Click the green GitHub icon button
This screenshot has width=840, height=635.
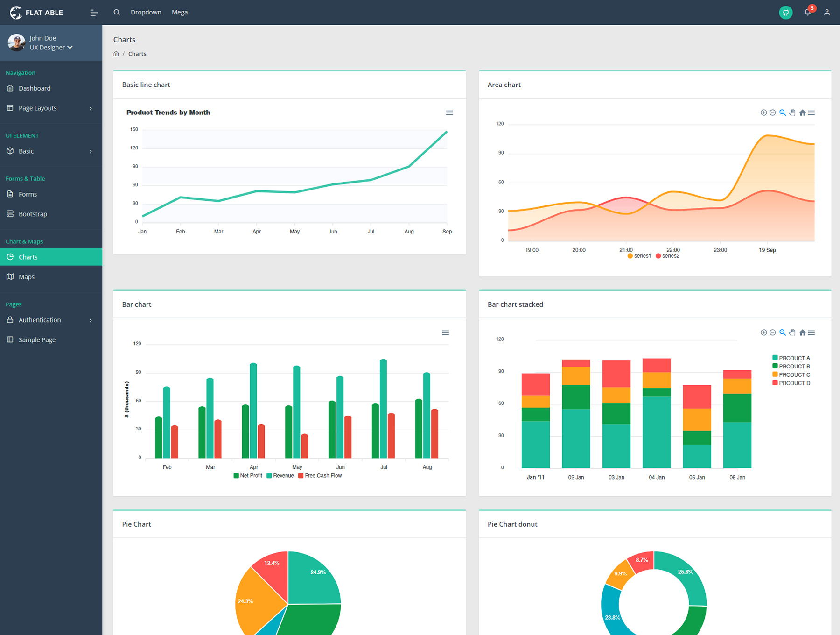(785, 13)
